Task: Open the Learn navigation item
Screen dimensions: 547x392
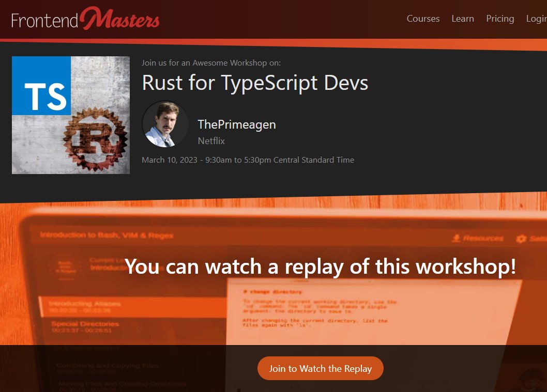Action: point(462,19)
